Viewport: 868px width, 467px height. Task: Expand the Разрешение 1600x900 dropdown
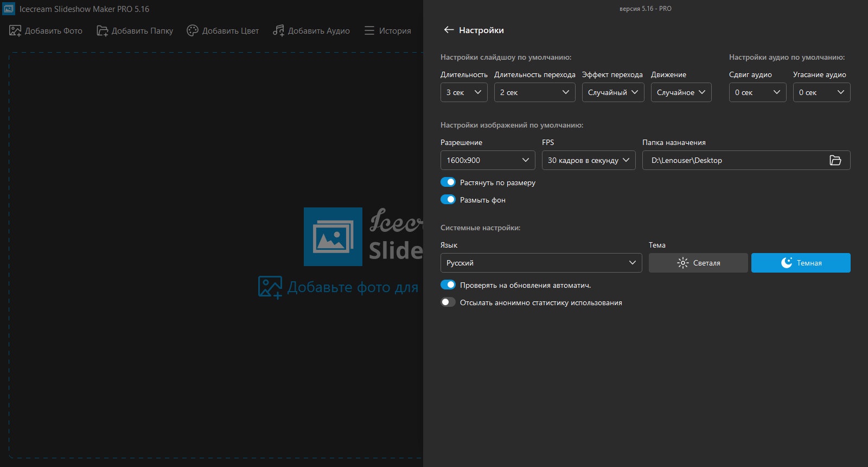click(488, 160)
